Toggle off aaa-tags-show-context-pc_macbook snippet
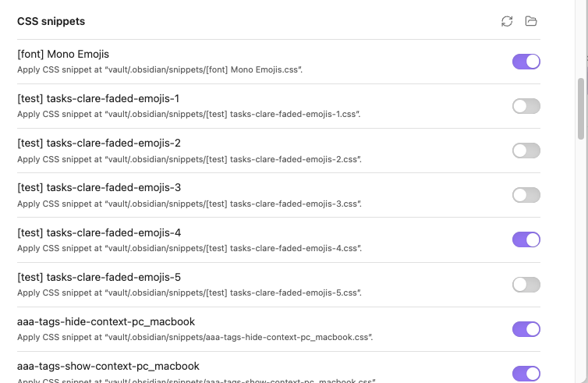 coord(526,374)
